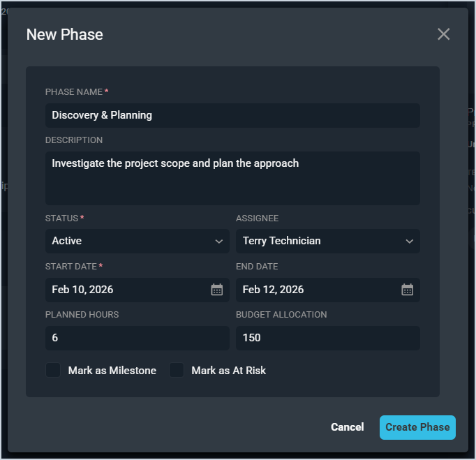Submit with the Create Phase button
Screen dimensions: 476x460
(x=417, y=427)
